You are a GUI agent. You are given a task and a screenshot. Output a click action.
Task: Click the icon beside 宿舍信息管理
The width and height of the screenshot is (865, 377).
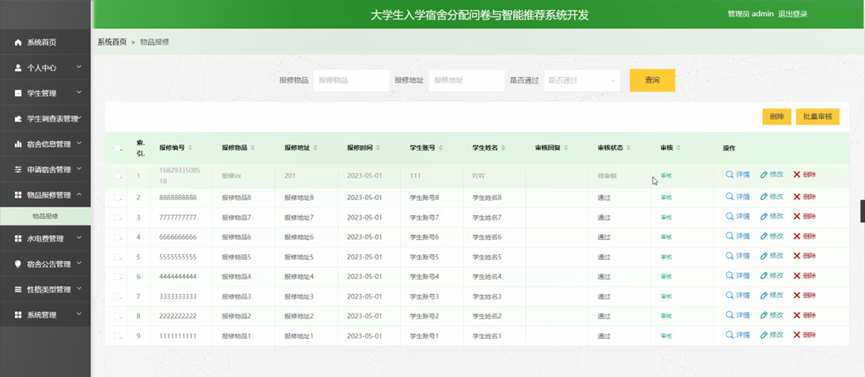point(18,144)
